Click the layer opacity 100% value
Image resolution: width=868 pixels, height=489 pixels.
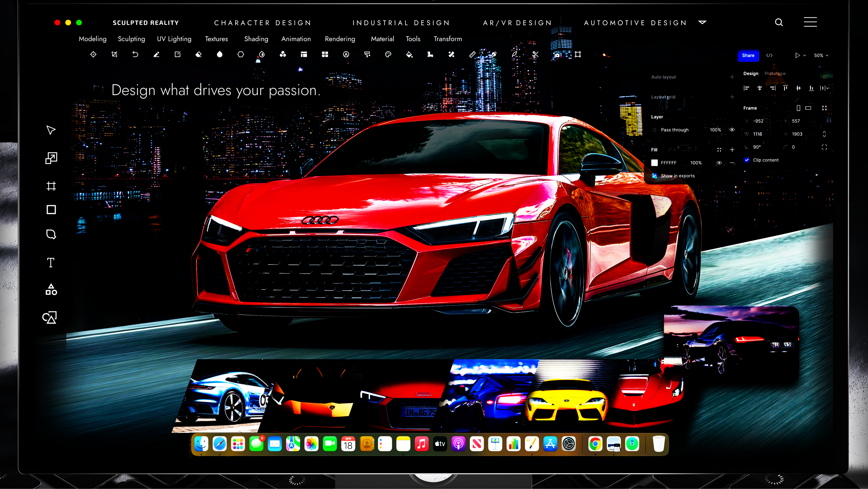(x=715, y=130)
